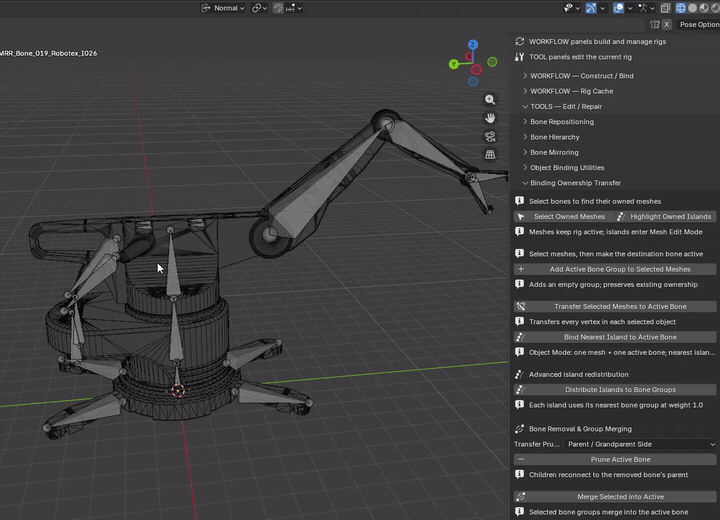
Task: Click the pose mirror butterfly icon
Action: coord(655,24)
